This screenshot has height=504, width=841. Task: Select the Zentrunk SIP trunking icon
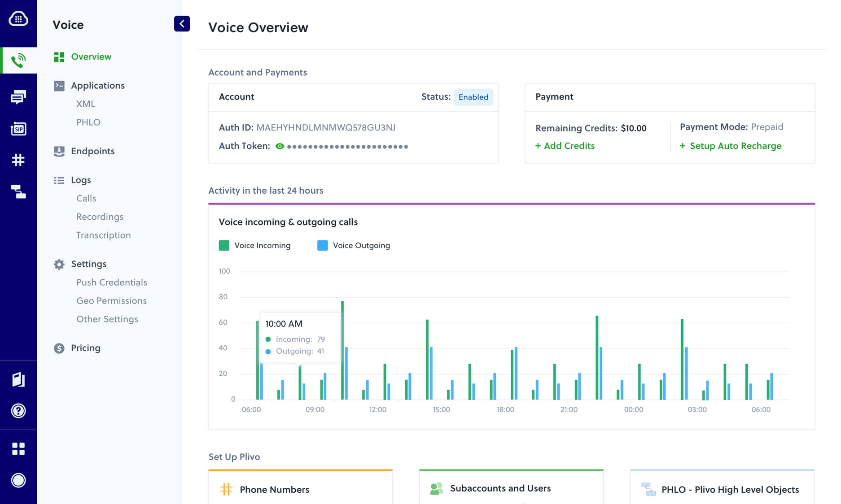click(18, 129)
